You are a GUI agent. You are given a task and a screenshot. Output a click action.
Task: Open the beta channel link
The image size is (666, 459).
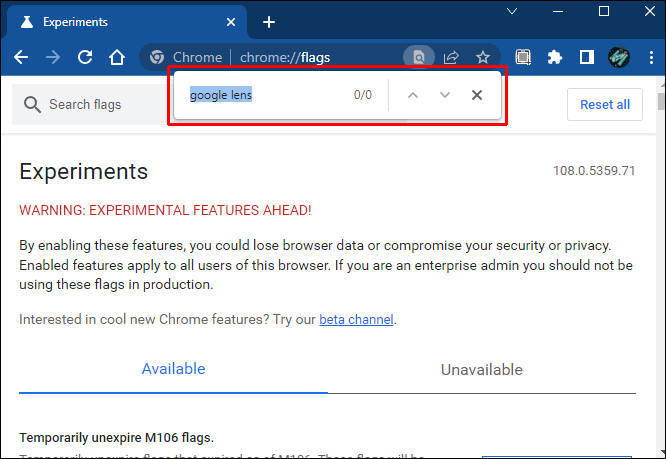pos(356,319)
